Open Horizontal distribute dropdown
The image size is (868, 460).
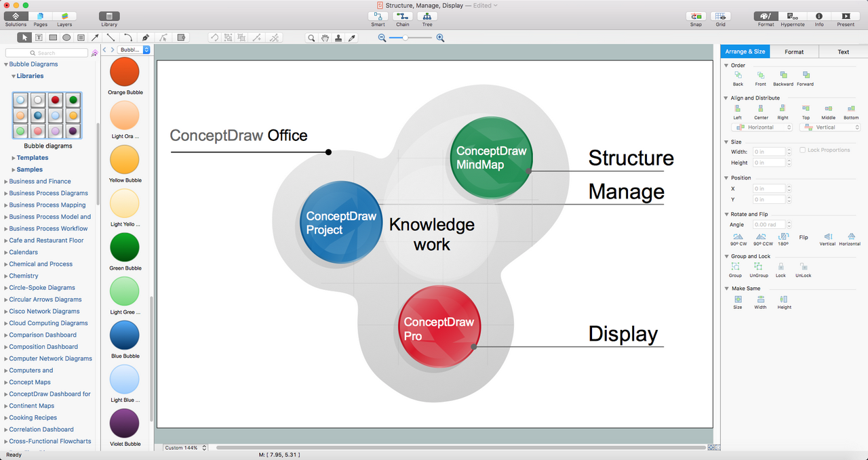pyautogui.click(x=762, y=127)
